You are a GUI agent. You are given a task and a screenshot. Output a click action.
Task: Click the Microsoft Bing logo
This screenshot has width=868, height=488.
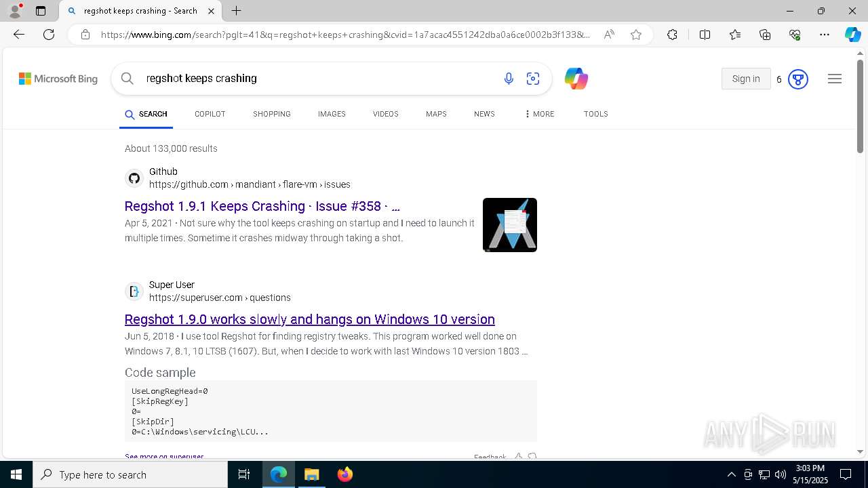pos(58,79)
